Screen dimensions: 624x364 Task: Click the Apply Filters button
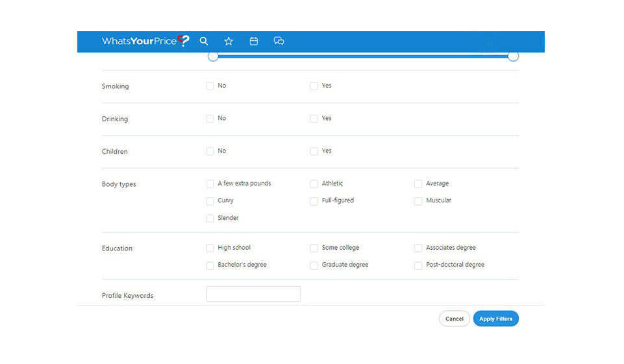click(x=495, y=319)
